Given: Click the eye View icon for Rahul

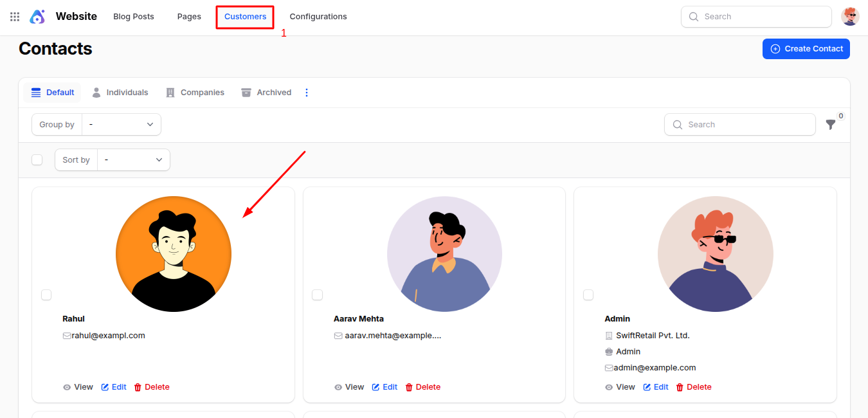Looking at the screenshot, I should pyautogui.click(x=67, y=387).
